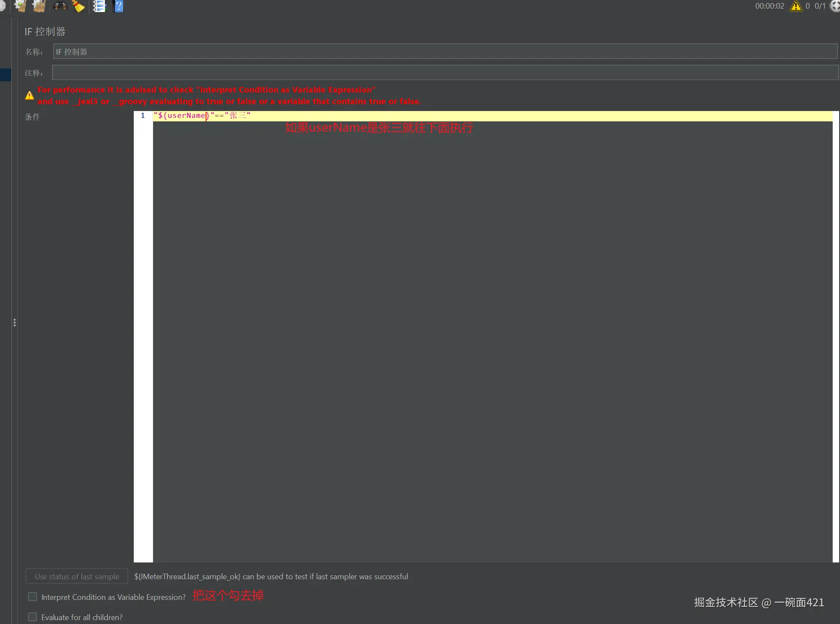Click the yellow broom Reset Search icon
Image resolution: width=840 pixels, height=624 pixels.
(x=78, y=6)
